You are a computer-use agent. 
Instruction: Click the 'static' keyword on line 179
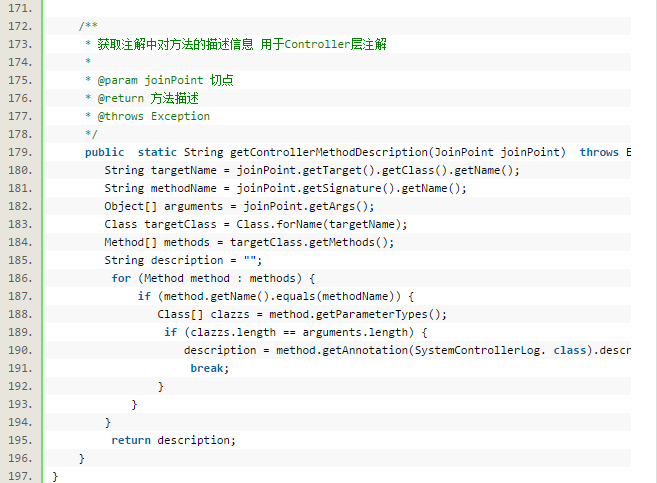[157, 152]
